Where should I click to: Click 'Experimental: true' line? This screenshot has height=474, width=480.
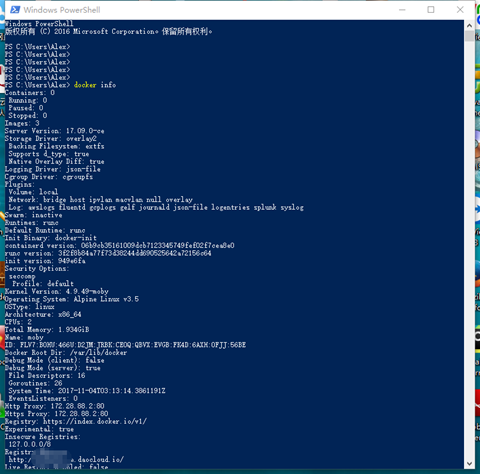pos(39,429)
